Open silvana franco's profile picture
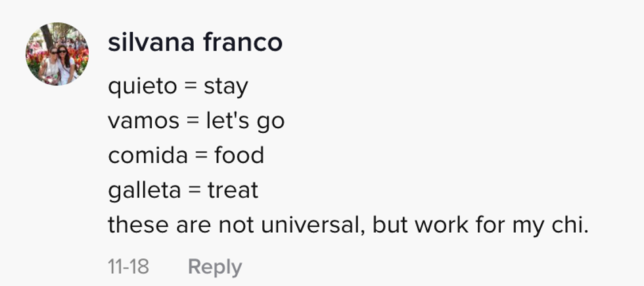This screenshot has height=286, width=644. (57, 54)
